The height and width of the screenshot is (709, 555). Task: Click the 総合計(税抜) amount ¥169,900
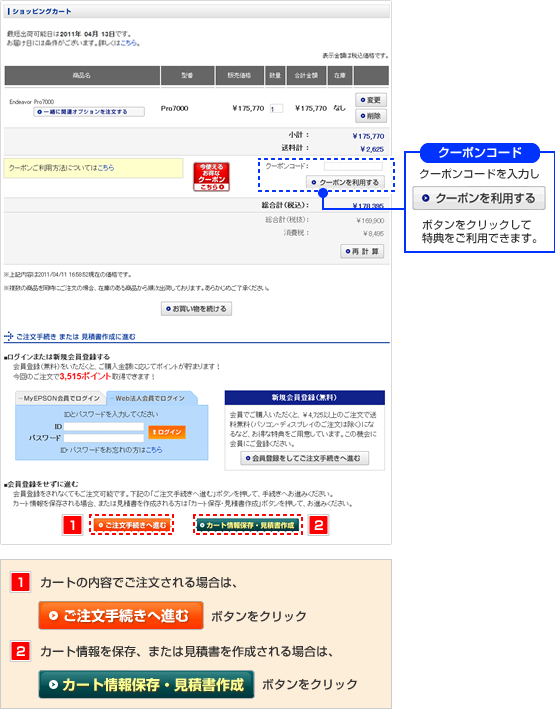point(370,221)
